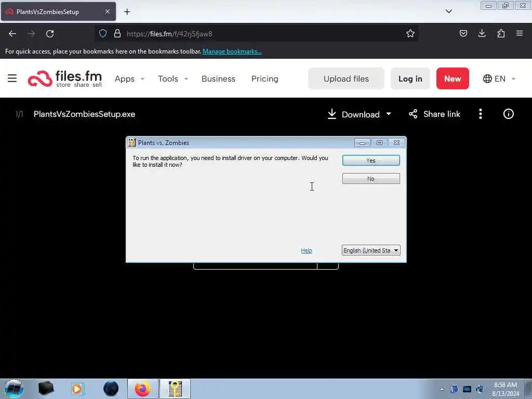
Task: Reload the page with the refresh icon
Action: pyautogui.click(x=50, y=34)
